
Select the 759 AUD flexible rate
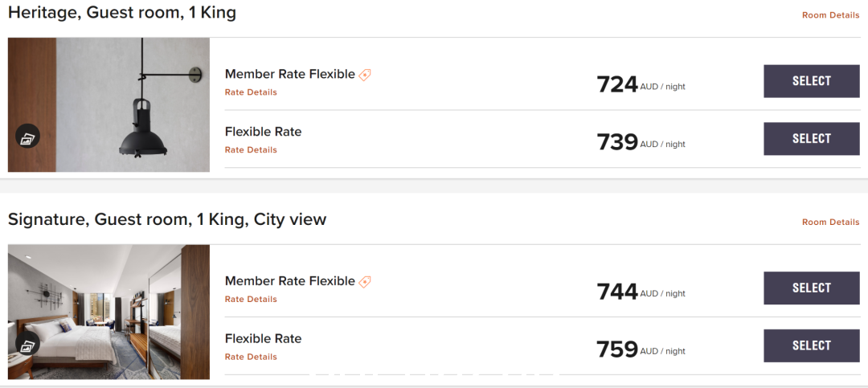(x=812, y=346)
